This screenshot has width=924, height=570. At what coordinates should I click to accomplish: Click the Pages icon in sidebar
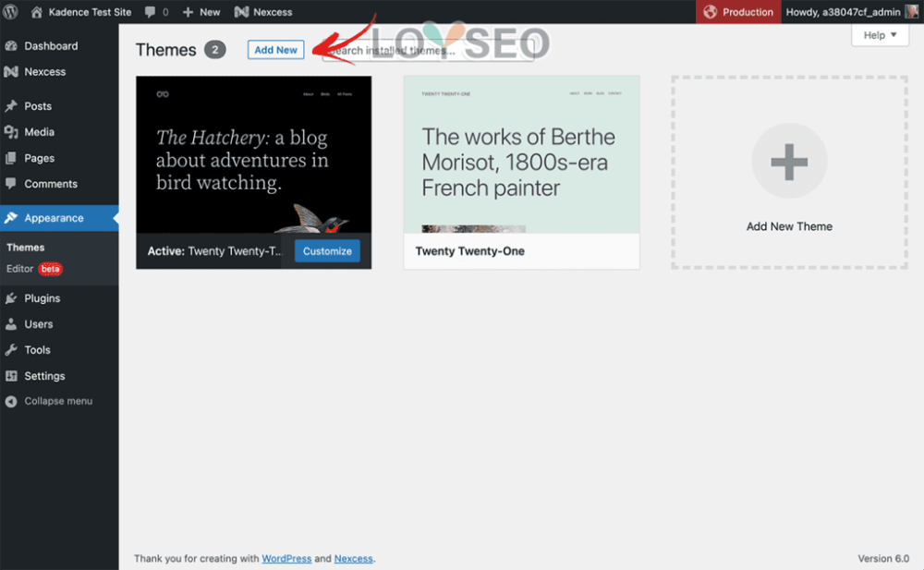[x=11, y=158]
